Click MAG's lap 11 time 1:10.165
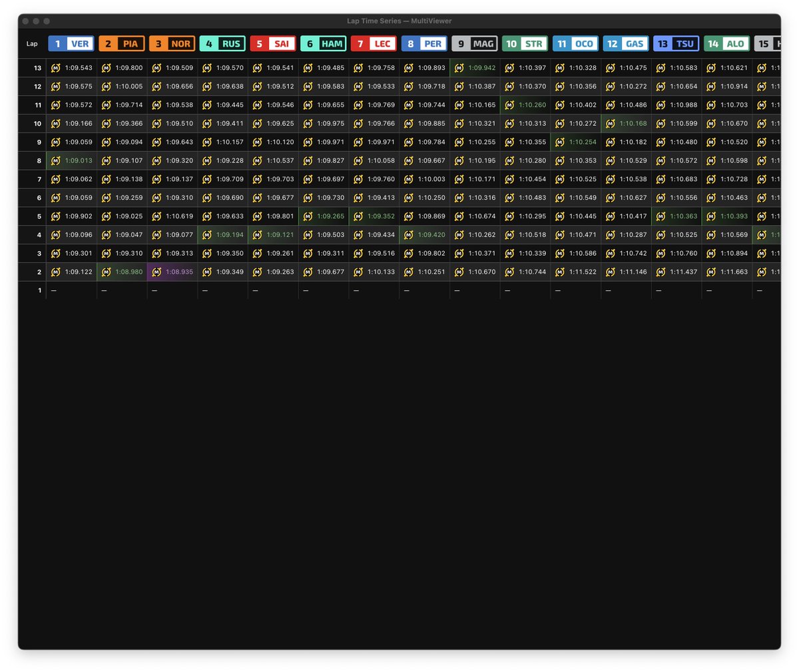 [x=482, y=105]
